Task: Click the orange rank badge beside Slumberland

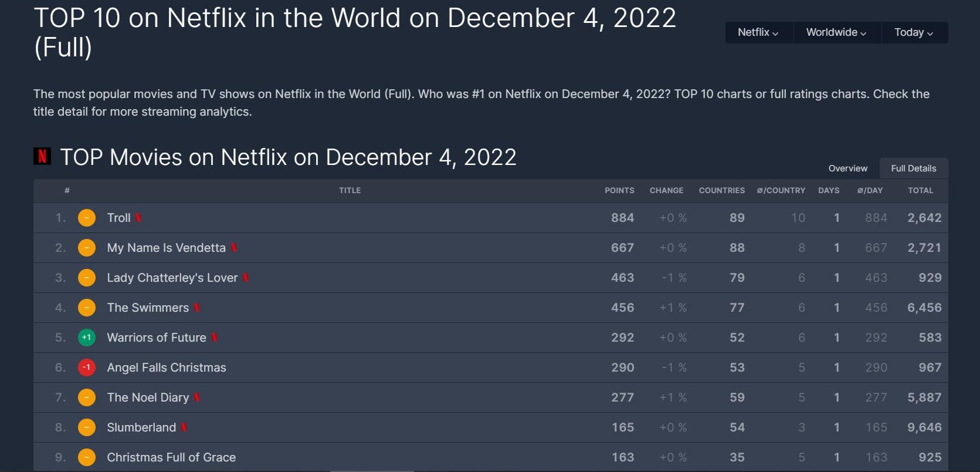Action: (87, 427)
